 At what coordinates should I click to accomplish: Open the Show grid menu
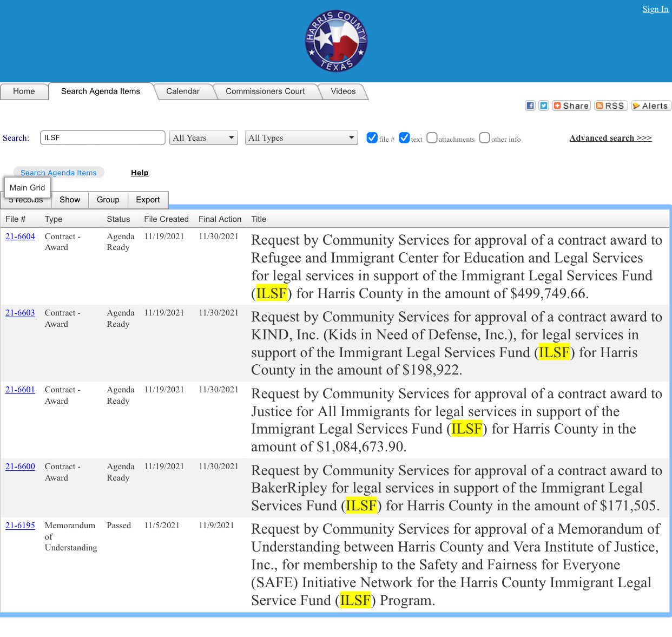point(70,200)
